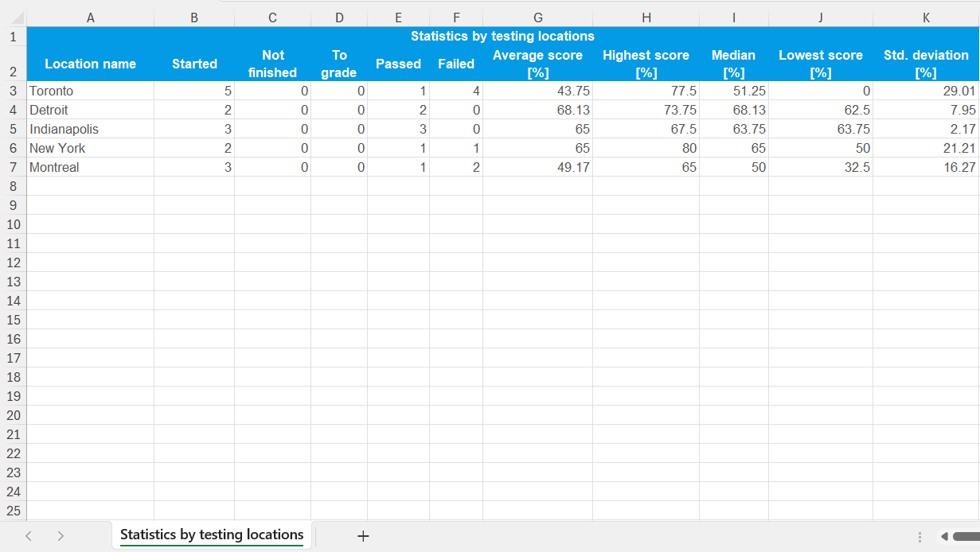Screen dimensions: 980x552
Task: Go to previous sheet using left arrow
Action: coord(29,536)
